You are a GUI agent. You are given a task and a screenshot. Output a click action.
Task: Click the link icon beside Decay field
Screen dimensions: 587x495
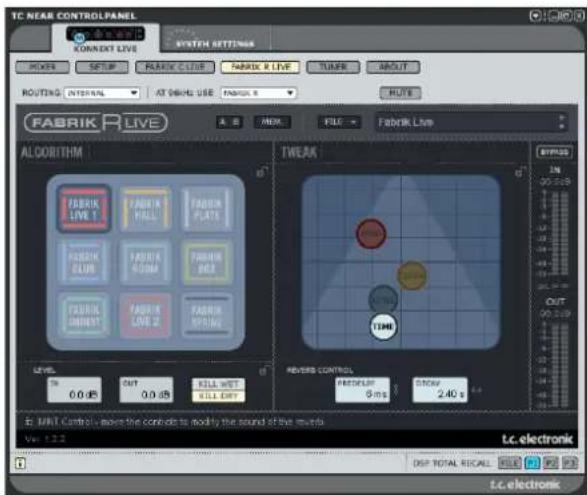(476, 390)
